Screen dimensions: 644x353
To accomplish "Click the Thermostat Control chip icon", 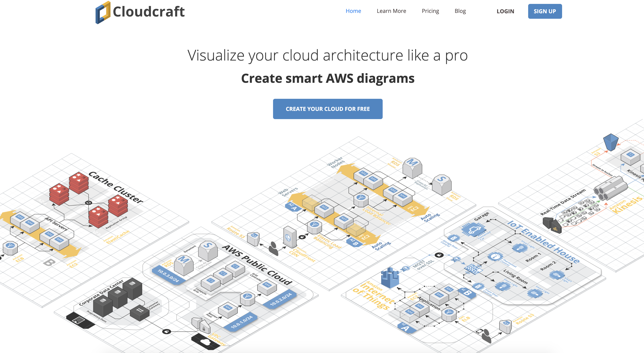I will coord(495,257).
